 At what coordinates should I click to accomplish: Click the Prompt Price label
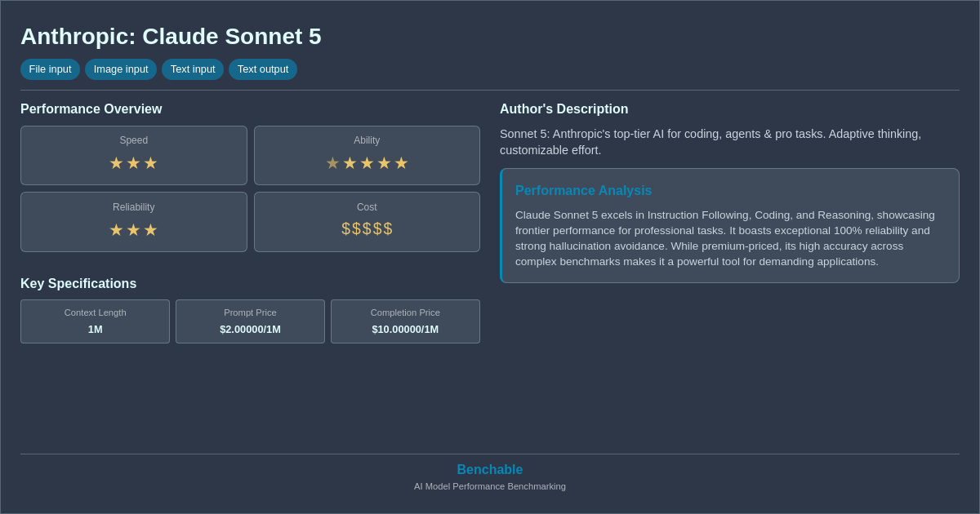250,312
